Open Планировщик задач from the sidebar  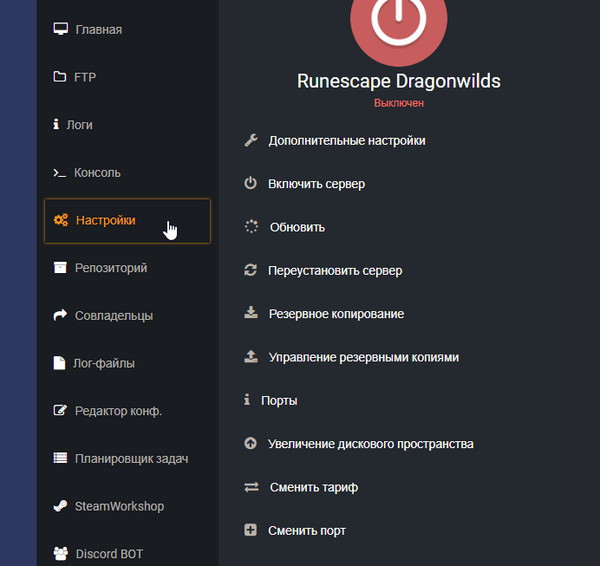(x=131, y=459)
